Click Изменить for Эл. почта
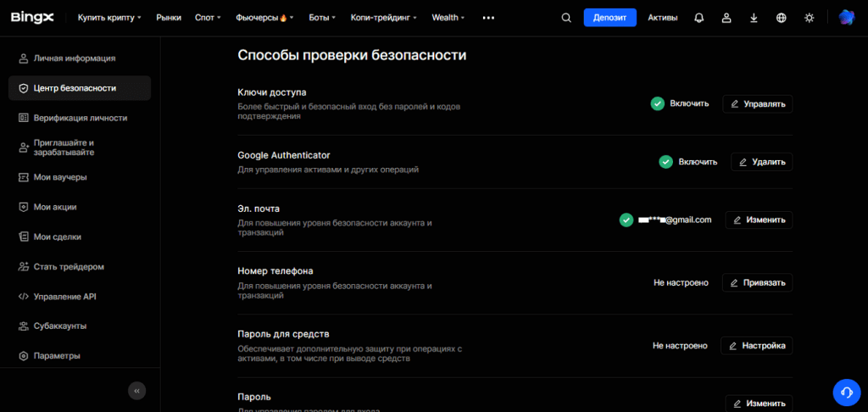868x412 pixels. 759,220
